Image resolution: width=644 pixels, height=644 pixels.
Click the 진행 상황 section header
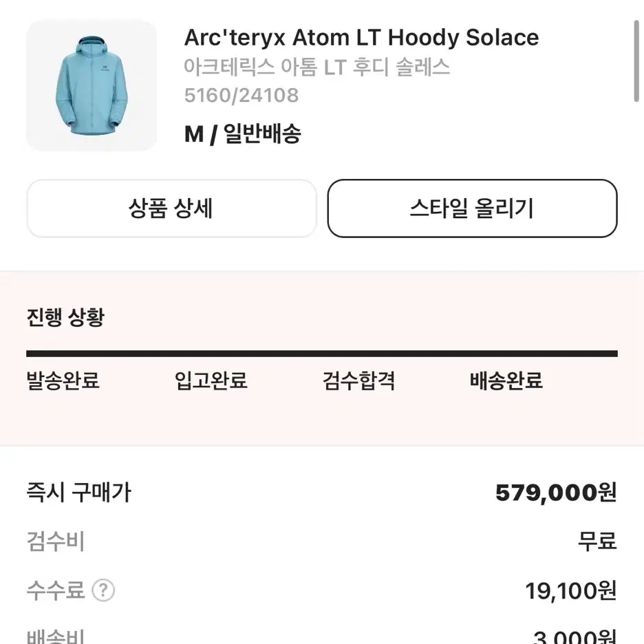click(x=66, y=317)
